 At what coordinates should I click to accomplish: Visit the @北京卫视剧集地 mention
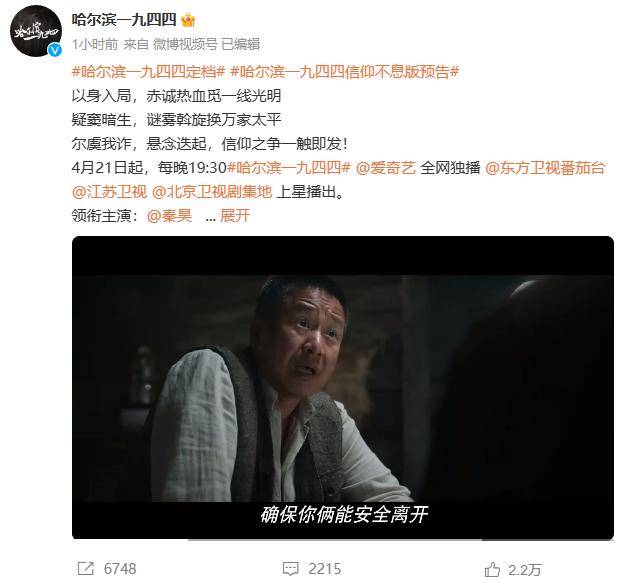212,192
